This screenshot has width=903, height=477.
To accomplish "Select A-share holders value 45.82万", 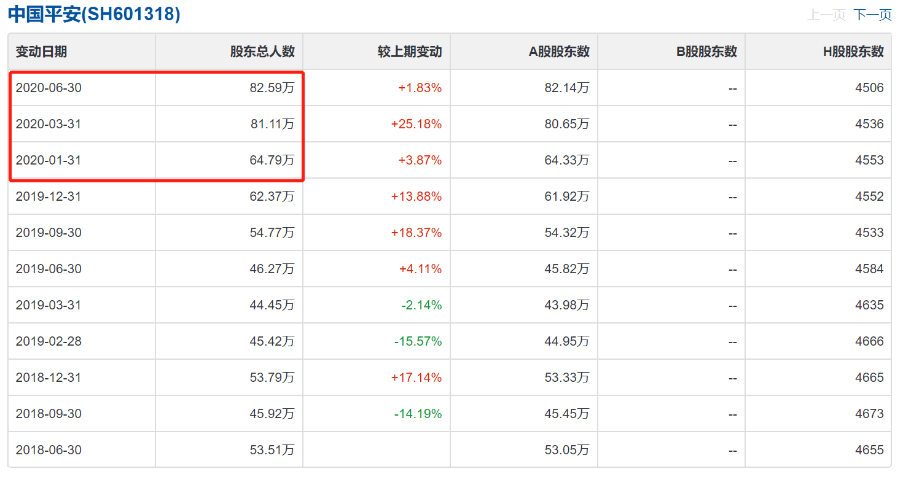I will click(x=567, y=268).
